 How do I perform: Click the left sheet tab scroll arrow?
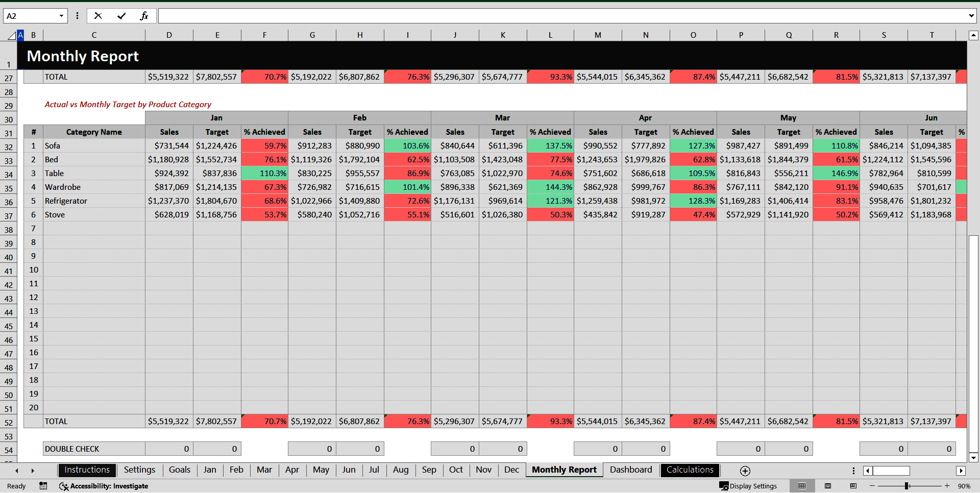16,471
